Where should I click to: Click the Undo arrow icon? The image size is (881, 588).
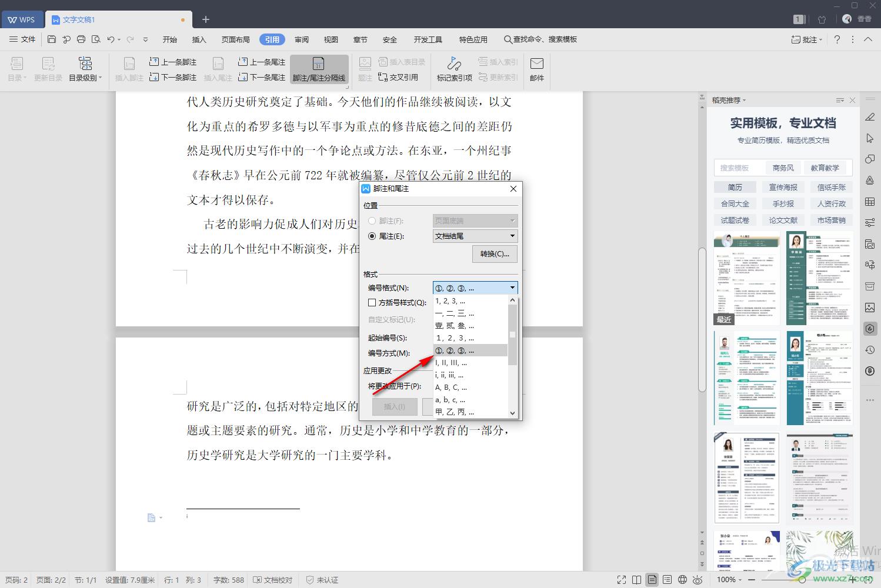[111, 39]
